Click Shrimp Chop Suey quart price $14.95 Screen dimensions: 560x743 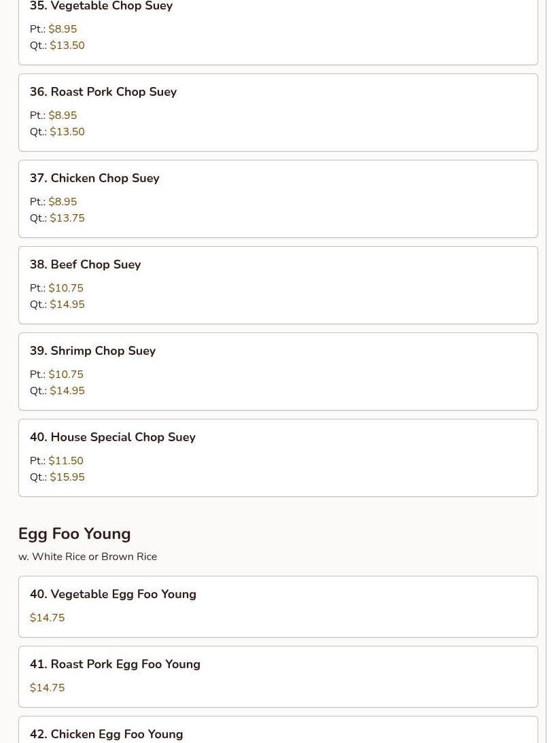(67, 390)
